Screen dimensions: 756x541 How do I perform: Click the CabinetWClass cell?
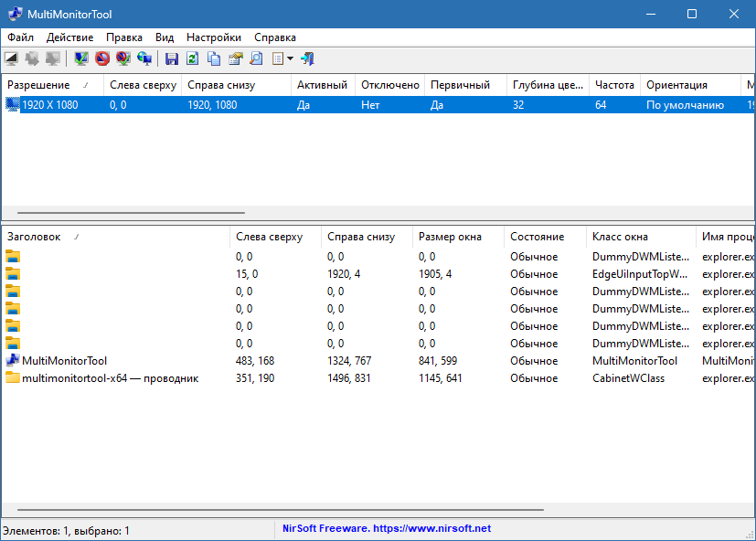(628, 378)
